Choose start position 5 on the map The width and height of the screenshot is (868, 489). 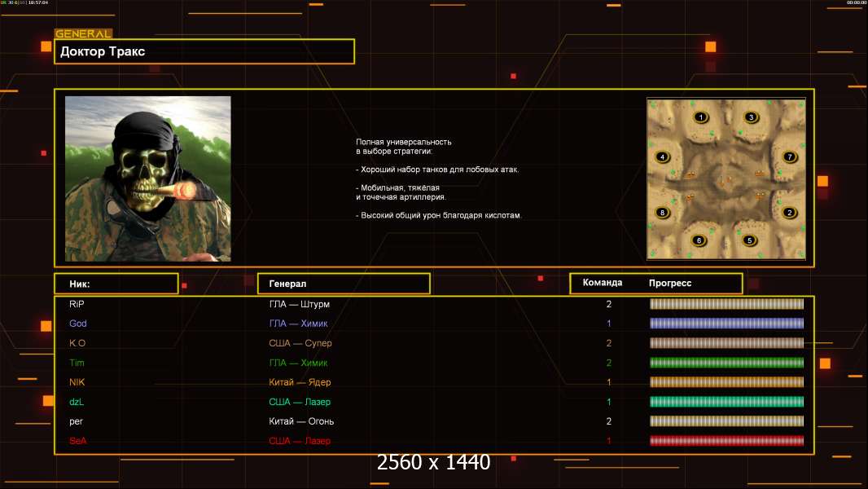point(750,240)
